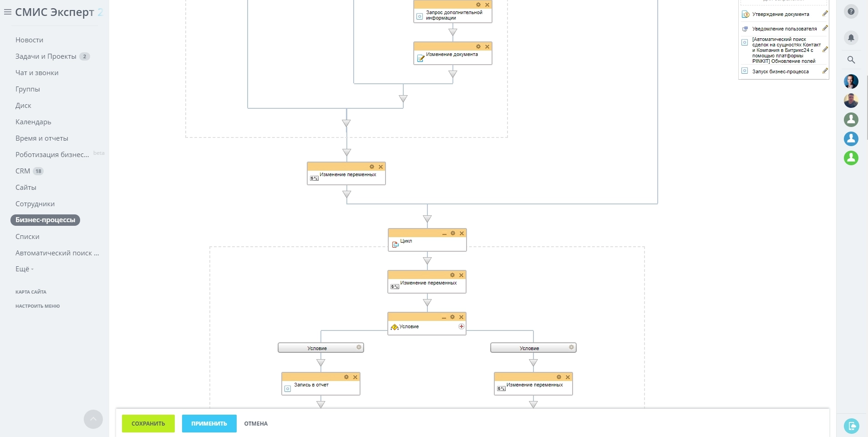Viewport: 868px width, 437px height.
Task: Click the Сохранить button
Action: pyautogui.click(x=148, y=423)
